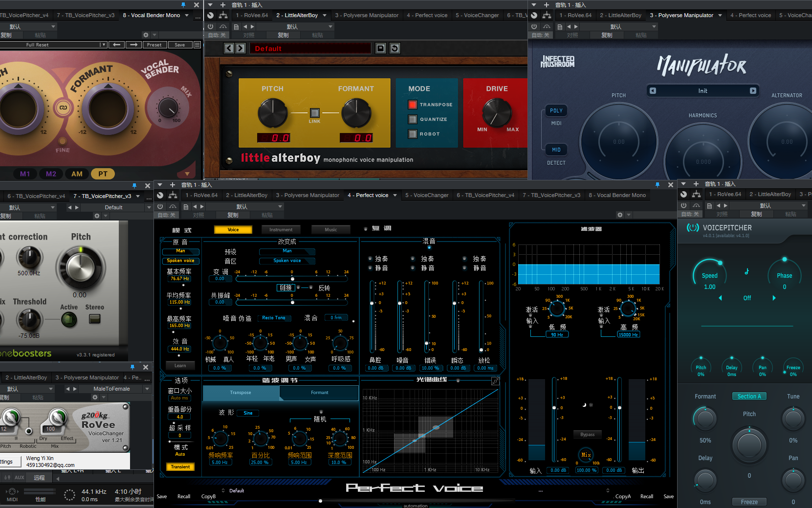Click Section A button in VoicePitcher
The width and height of the screenshot is (812, 508).
point(749,396)
